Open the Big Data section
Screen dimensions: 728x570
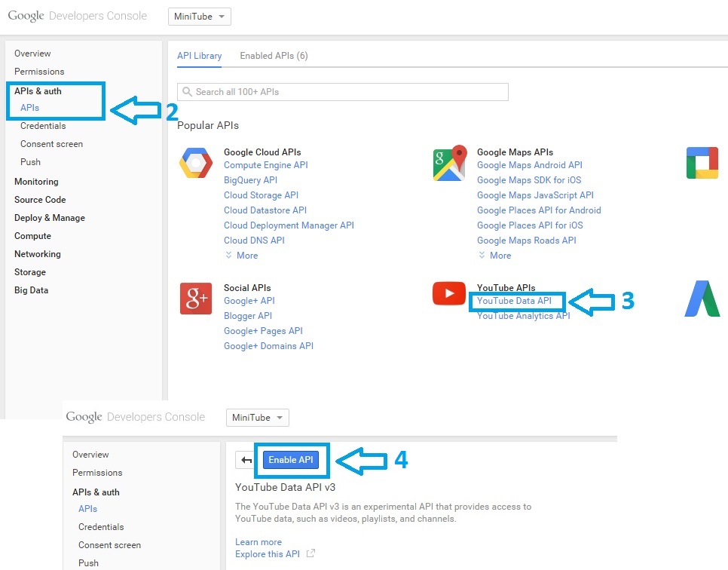(x=31, y=290)
